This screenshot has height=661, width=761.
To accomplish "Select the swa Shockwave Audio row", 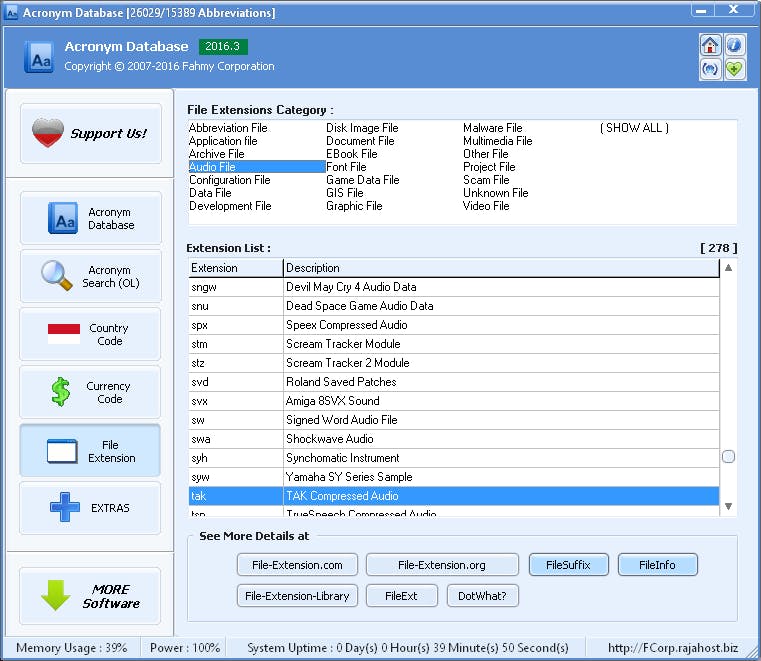I will click(454, 439).
